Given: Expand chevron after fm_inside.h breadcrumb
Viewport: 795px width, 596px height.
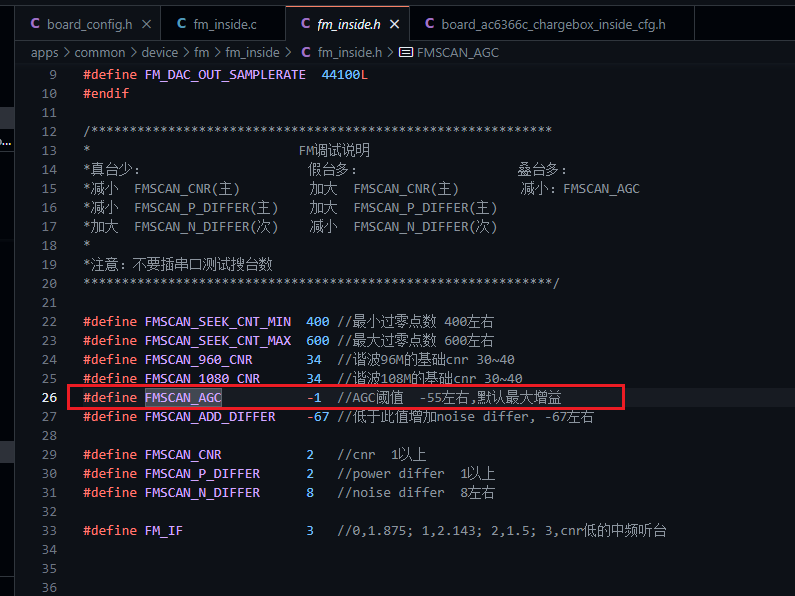Looking at the screenshot, I should point(390,53).
